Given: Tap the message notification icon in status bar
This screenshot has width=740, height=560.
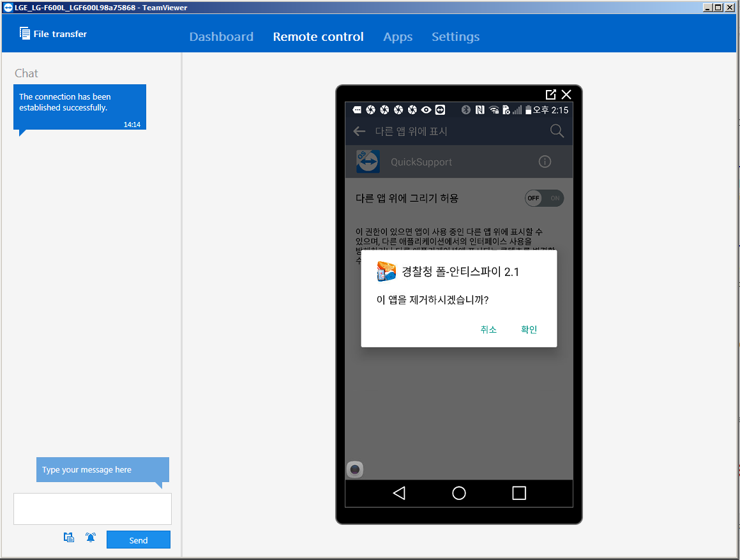Looking at the screenshot, I should [357, 110].
